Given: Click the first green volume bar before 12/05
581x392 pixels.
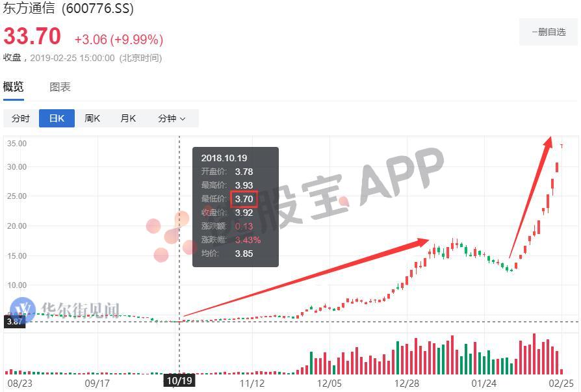Looking at the screenshot, I should pyautogui.click(x=311, y=363).
